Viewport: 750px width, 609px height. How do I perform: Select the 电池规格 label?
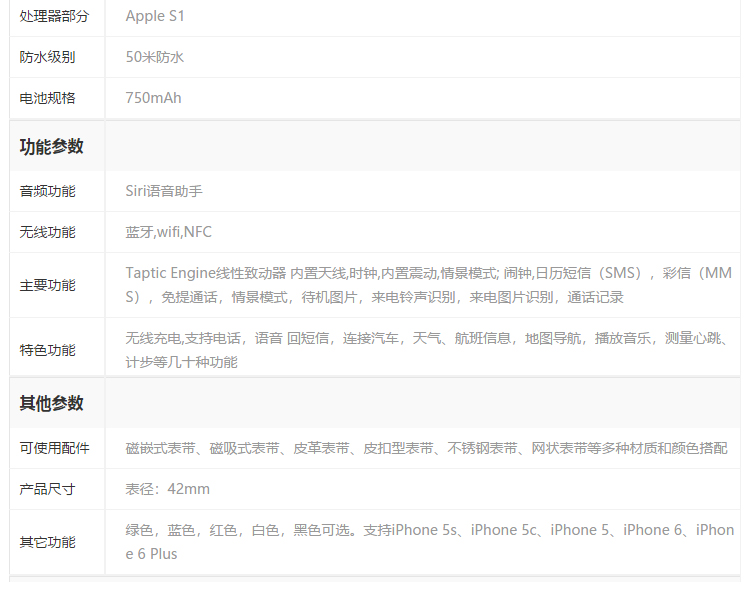47,98
